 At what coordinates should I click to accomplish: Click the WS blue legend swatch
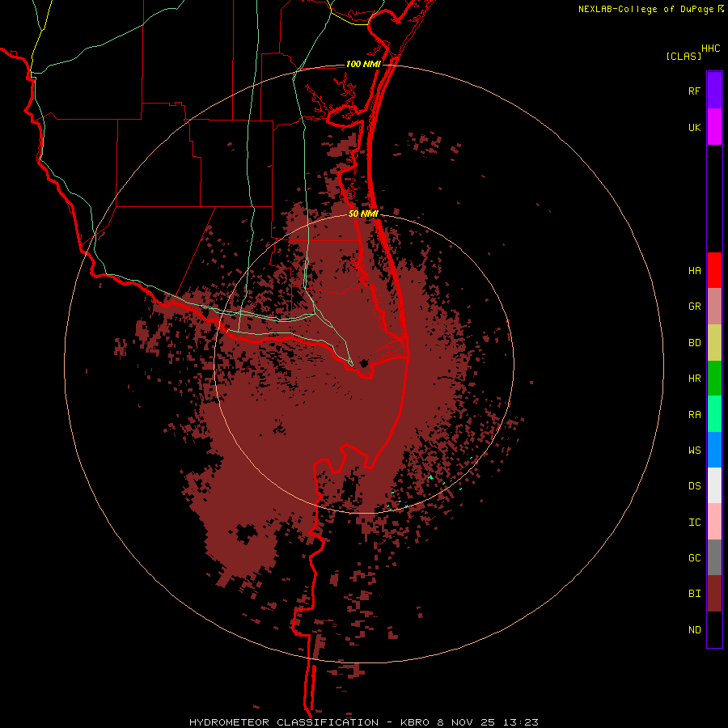(714, 450)
